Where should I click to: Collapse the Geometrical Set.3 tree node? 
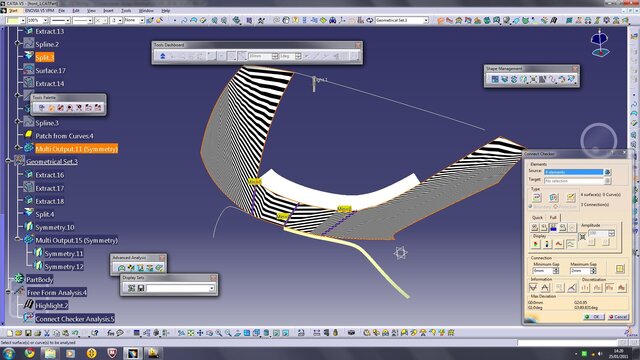[x=8, y=162]
